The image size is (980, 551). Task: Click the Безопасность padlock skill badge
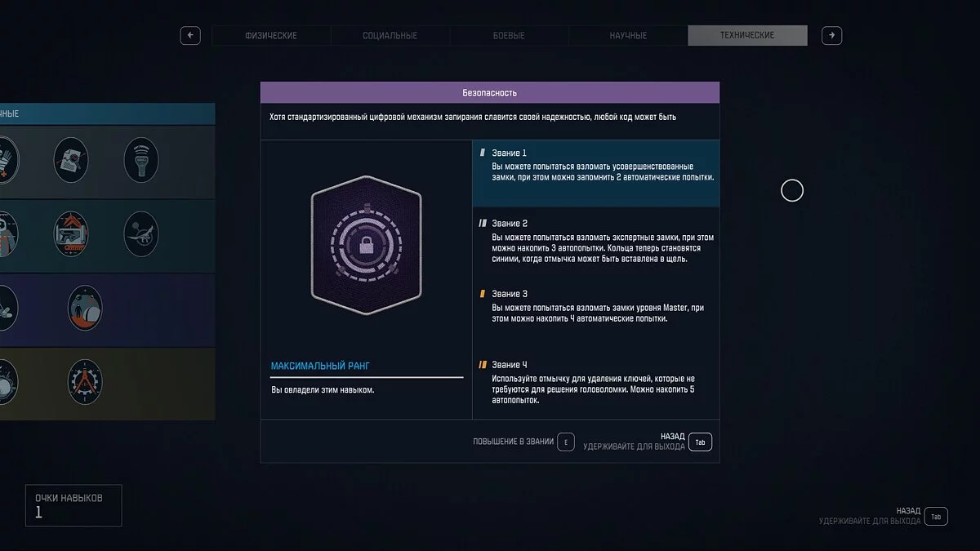coord(366,245)
